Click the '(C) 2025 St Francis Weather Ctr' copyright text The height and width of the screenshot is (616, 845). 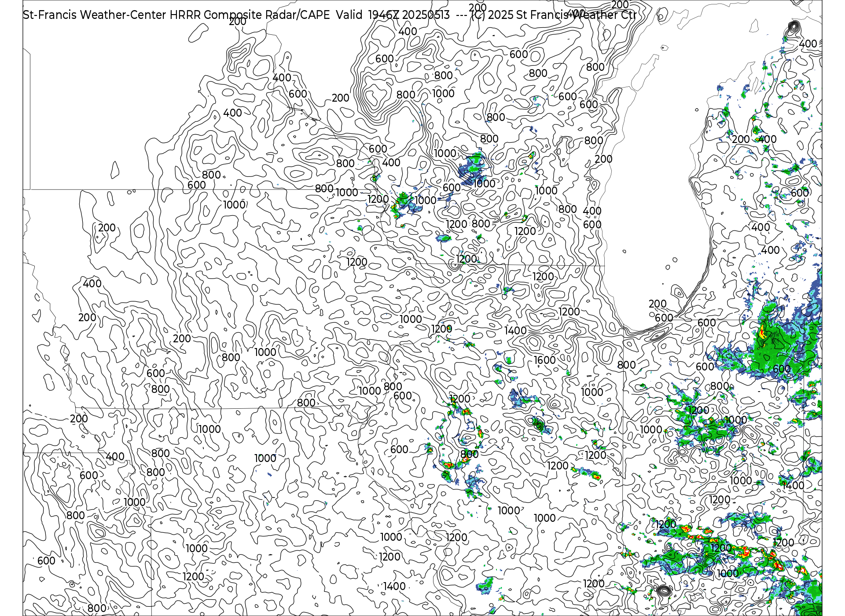[553, 15]
